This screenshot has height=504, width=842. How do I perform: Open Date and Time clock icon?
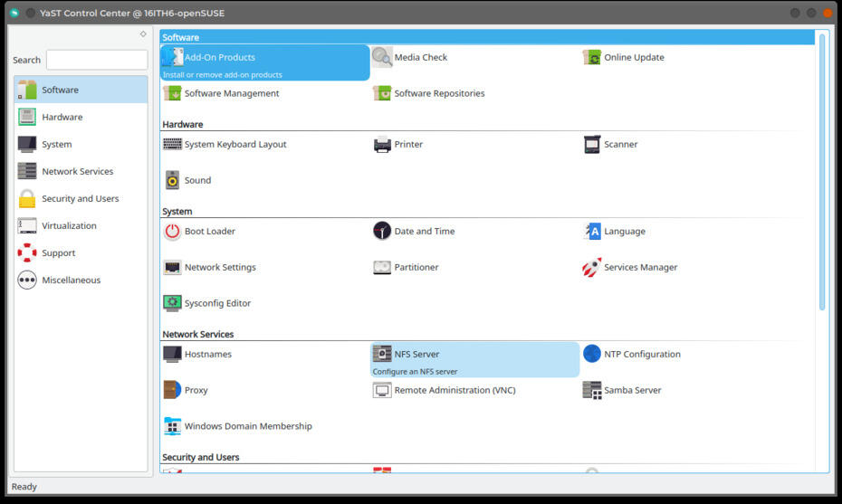pos(382,232)
